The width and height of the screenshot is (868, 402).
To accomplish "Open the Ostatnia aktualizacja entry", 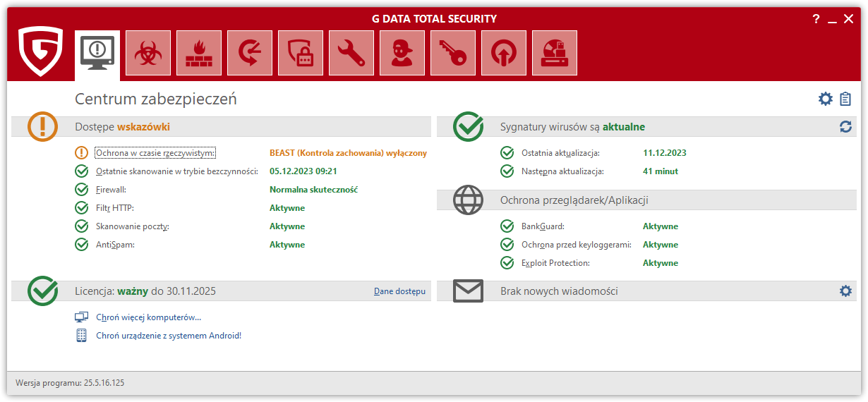I will (x=561, y=153).
